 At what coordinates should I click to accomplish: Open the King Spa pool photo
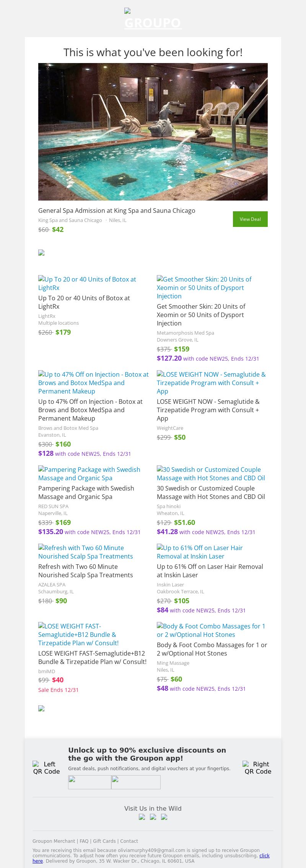click(x=153, y=131)
